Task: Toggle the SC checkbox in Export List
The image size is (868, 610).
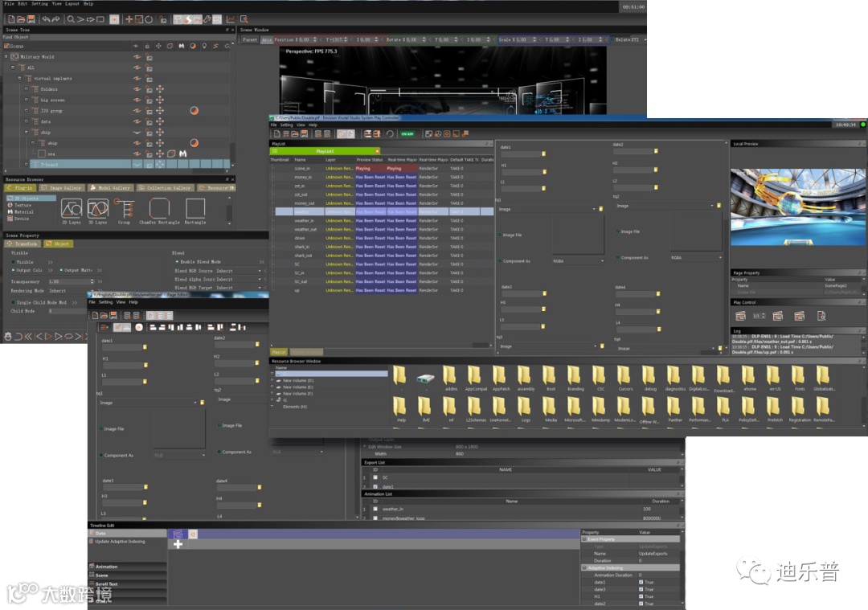Action: (x=375, y=477)
